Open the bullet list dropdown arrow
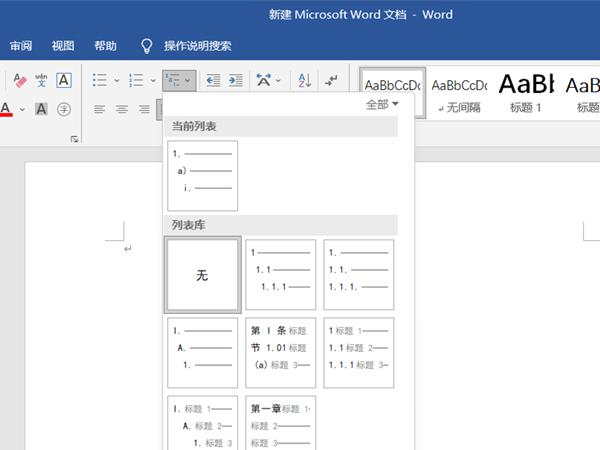This screenshot has width=600, height=450. pos(117,80)
